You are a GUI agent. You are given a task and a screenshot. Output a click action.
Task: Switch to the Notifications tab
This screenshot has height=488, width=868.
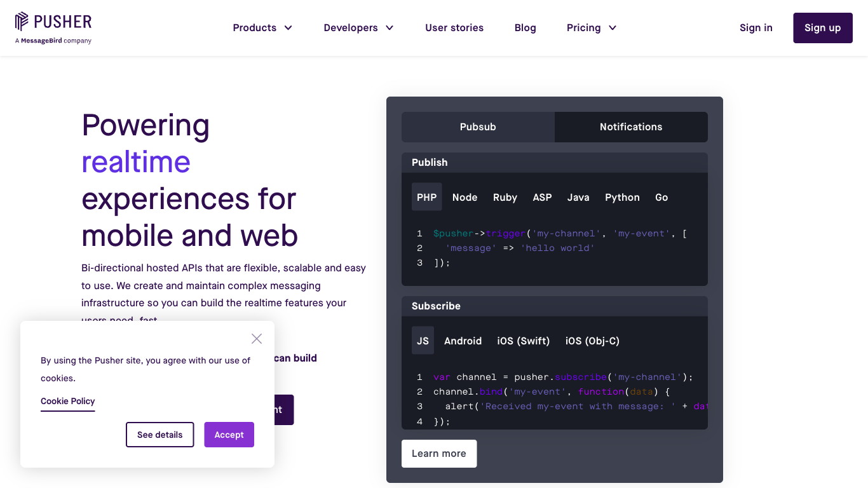click(631, 127)
